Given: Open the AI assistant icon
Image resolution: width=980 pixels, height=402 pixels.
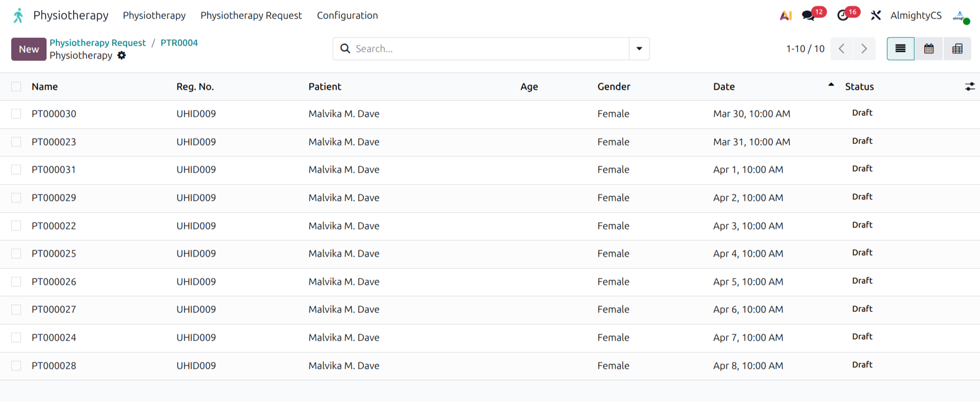Looking at the screenshot, I should (x=786, y=15).
